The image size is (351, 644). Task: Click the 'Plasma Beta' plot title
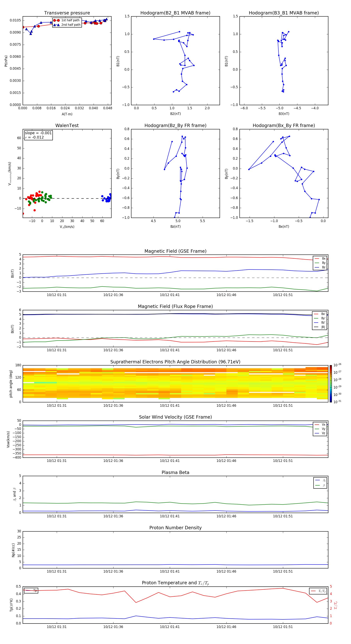pyautogui.click(x=175, y=472)
